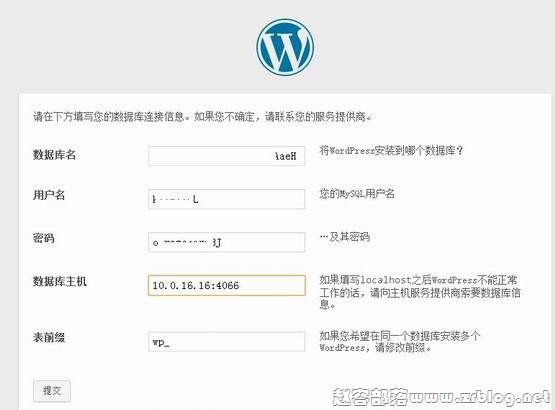Click the text wp_ inside prefix field
Viewport: 555px width, 410px height.
coord(161,342)
